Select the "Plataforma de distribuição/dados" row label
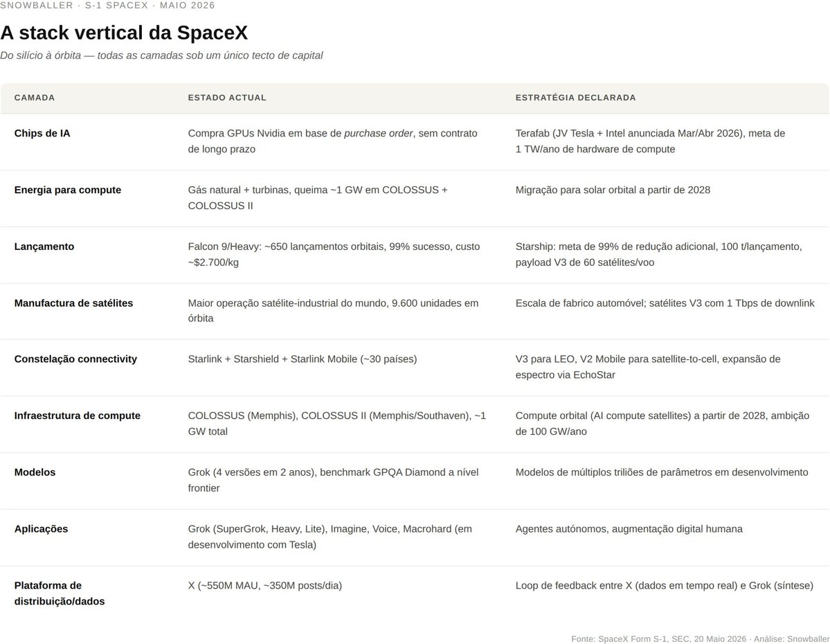Image resolution: width=830 pixels, height=644 pixels. 60,593
